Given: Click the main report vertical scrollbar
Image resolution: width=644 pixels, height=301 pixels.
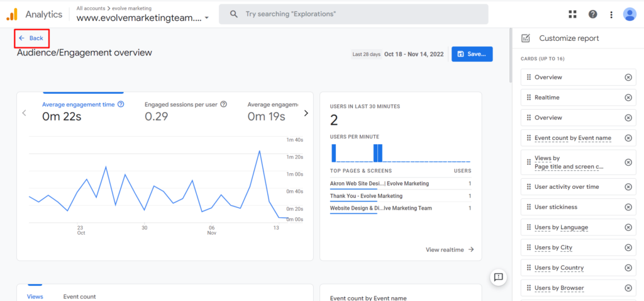Looking at the screenshot, I should point(511,55).
